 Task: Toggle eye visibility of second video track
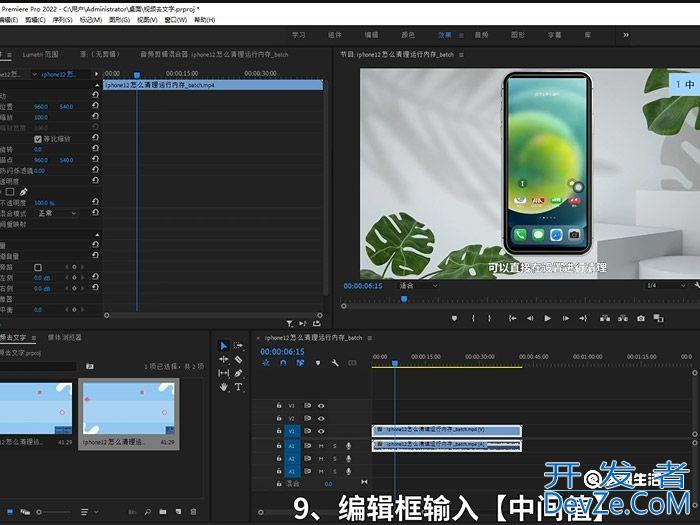[321, 419]
